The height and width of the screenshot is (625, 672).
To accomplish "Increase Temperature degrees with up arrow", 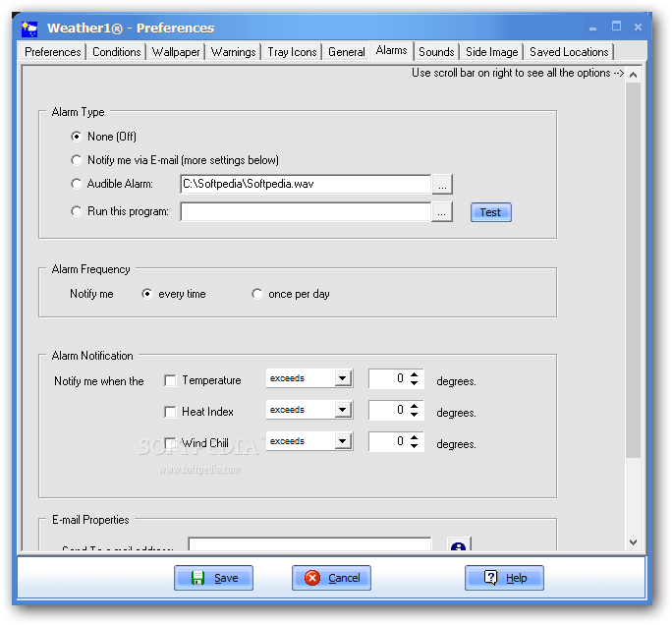I will (x=414, y=374).
